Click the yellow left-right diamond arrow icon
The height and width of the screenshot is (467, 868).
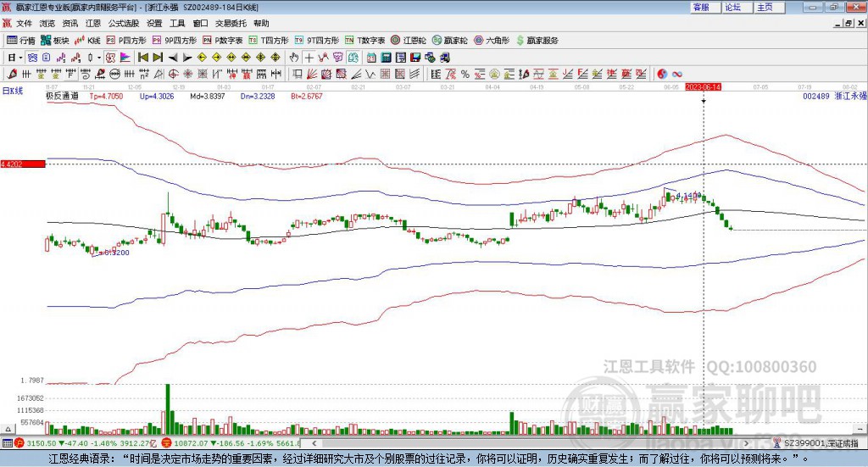click(x=231, y=58)
